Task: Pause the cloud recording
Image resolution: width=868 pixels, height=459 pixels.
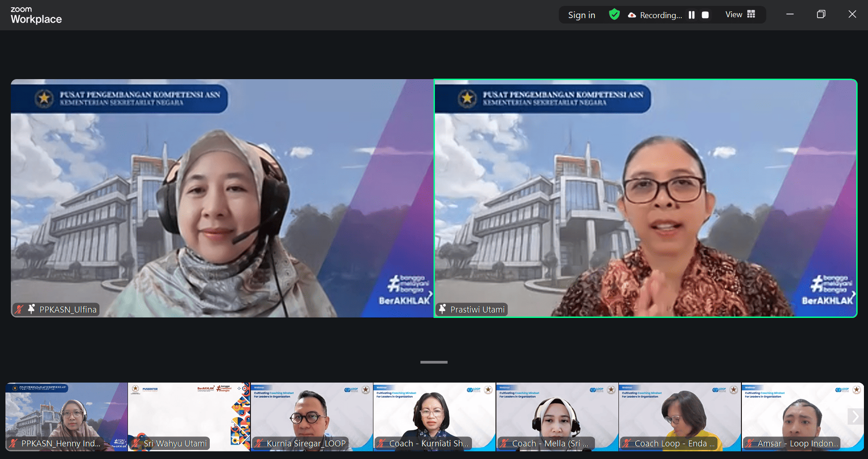Action: [x=691, y=15]
